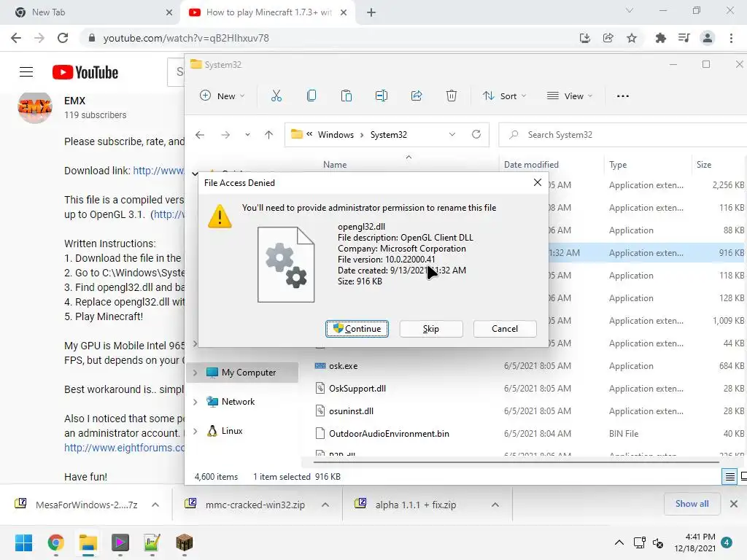This screenshot has width=747, height=560.
Task: Select osk.exe file
Action: point(343,366)
